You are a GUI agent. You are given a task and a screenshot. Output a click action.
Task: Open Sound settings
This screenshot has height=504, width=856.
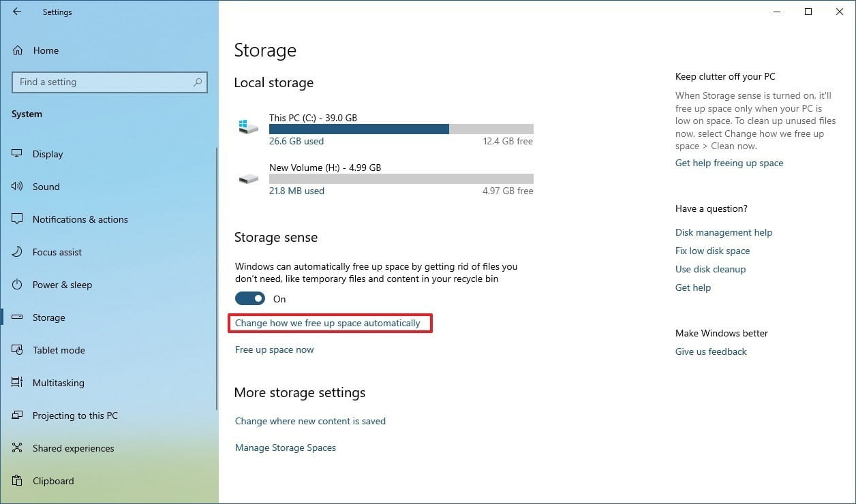pos(46,187)
